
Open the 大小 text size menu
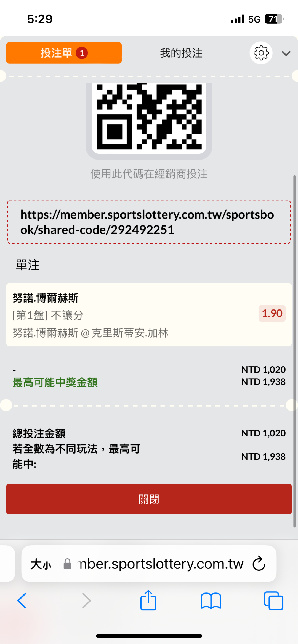tap(41, 564)
